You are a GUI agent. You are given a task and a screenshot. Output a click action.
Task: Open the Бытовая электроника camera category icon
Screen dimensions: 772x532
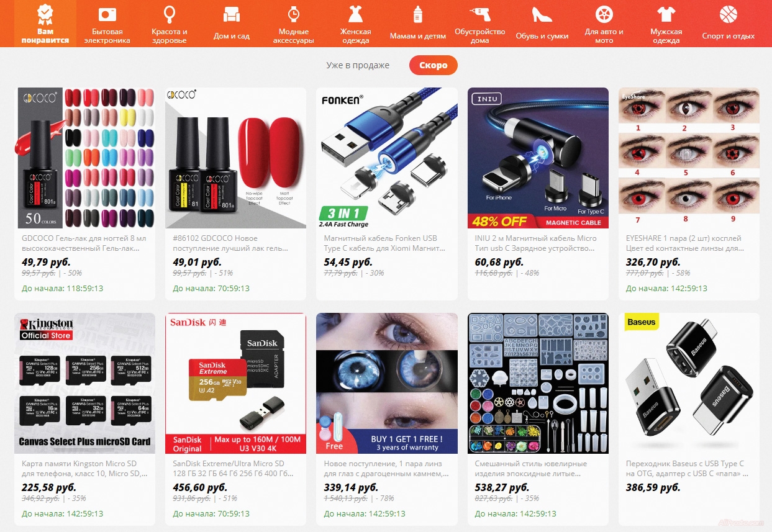click(x=107, y=14)
